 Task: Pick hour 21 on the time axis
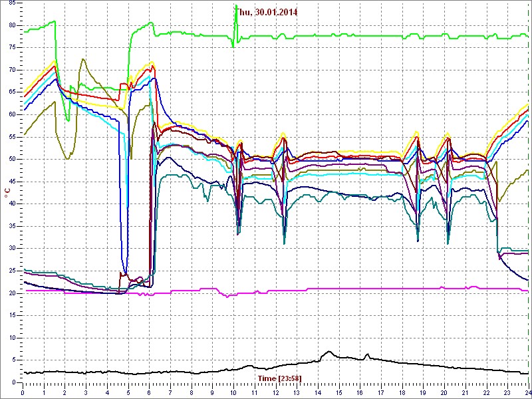[x=464, y=392]
